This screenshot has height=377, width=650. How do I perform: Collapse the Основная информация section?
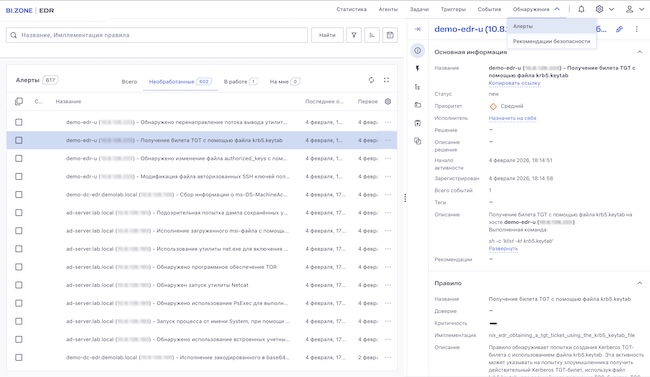click(640, 52)
